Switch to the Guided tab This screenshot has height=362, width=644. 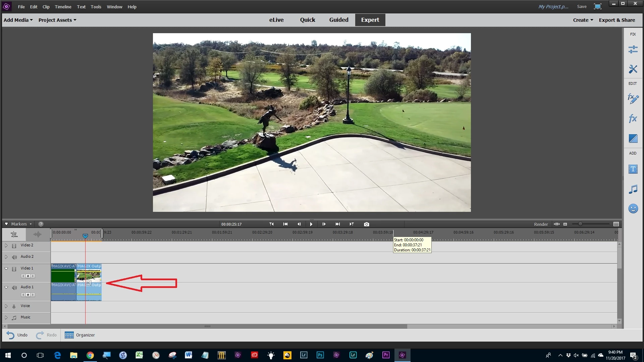338,20
